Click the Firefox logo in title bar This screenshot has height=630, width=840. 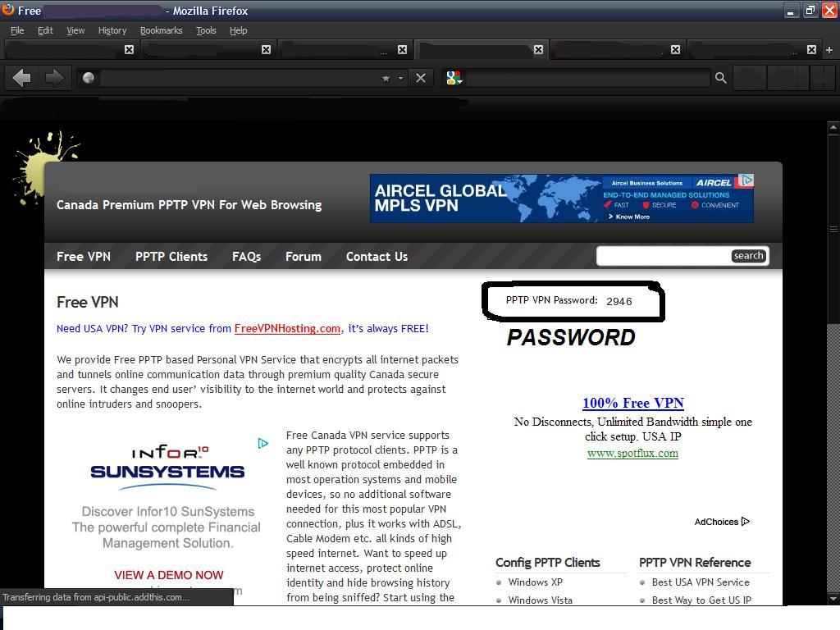[8, 10]
